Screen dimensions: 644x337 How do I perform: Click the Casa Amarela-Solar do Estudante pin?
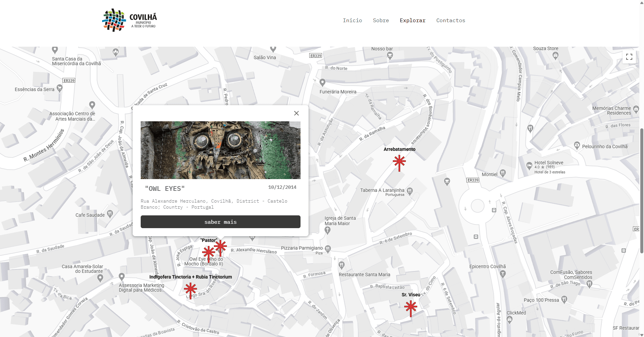(x=100, y=278)
